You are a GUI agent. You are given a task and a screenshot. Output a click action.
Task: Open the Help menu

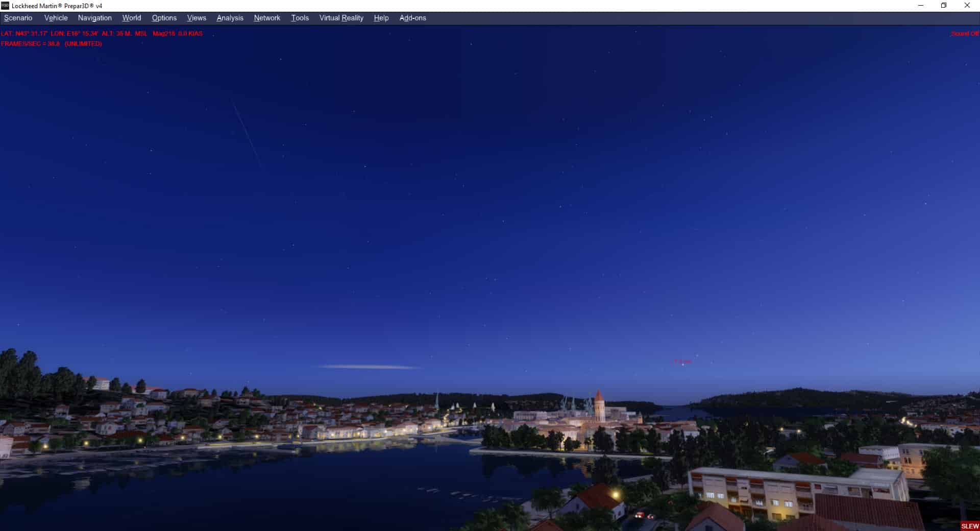(381, 18)
